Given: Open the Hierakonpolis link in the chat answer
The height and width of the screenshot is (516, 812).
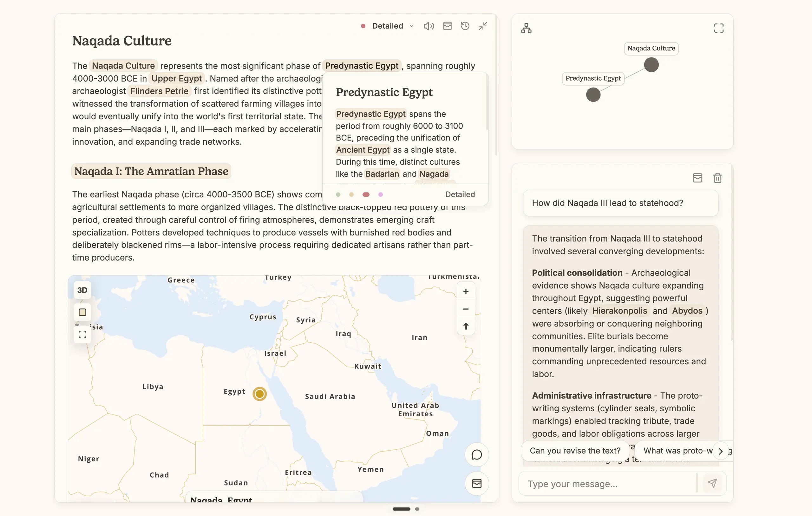Looking at the screenshot, I should [619, 310].
